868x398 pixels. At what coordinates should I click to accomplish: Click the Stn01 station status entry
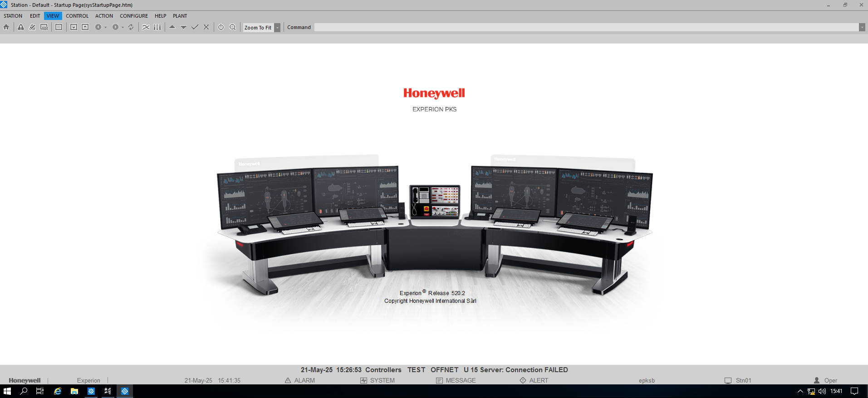(x=738, y=380)
